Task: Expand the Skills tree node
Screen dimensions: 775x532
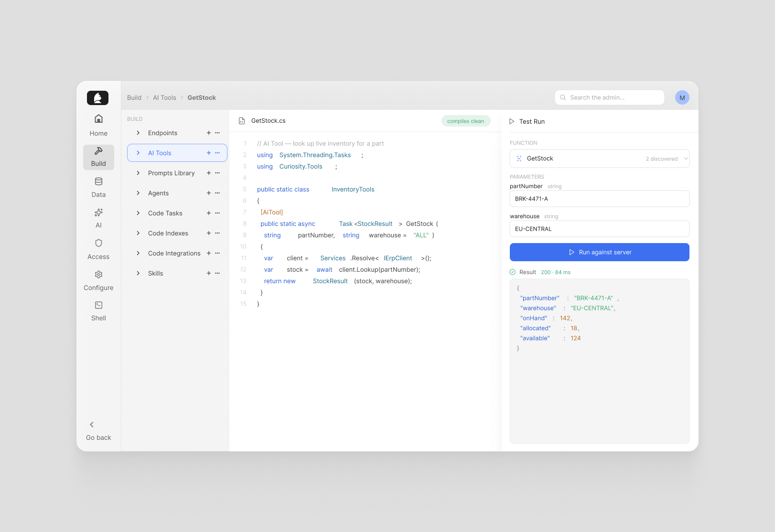Action: pos(138,273)
